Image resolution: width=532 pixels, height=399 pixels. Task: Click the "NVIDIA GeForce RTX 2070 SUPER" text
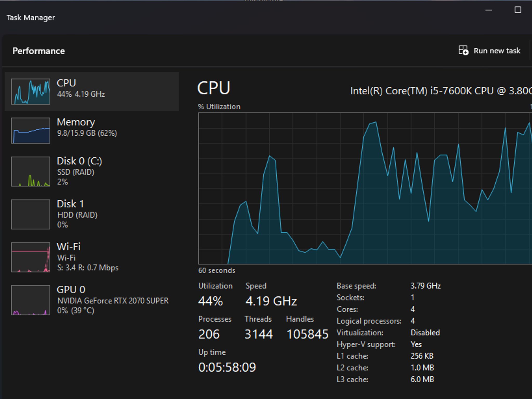coord(113,301)
